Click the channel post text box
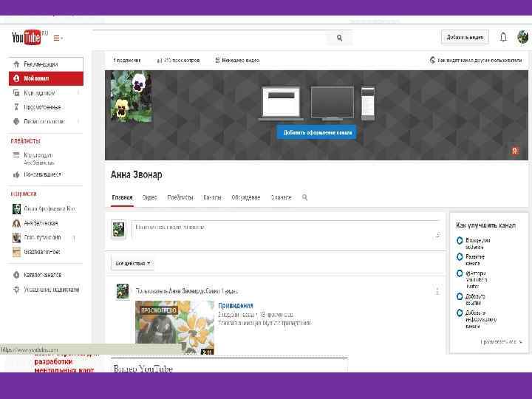 286,230
